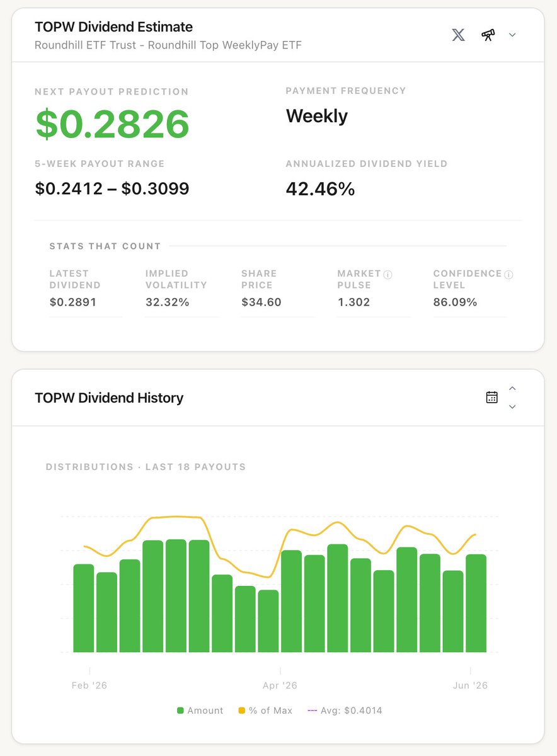Toggle the % of Max legend series

(x=265, y=711)
